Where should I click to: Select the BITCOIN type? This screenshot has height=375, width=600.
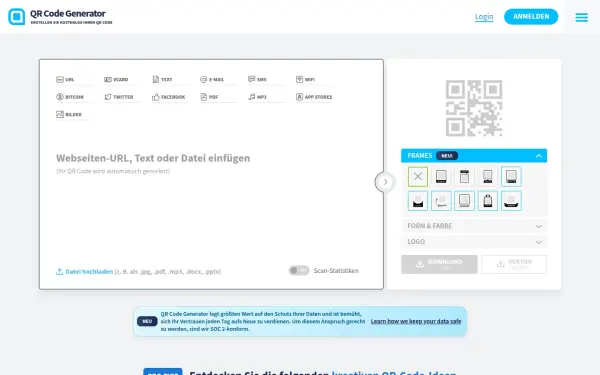coord(70,97)
